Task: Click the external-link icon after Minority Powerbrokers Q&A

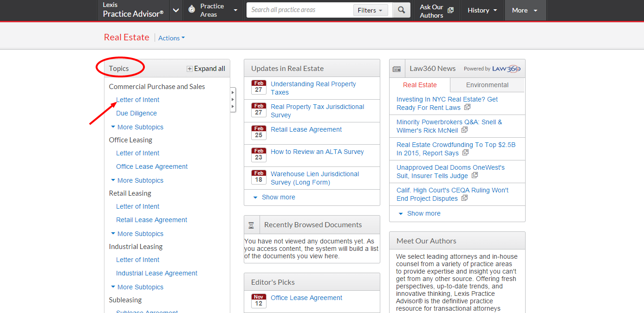Action: (464, 130)
